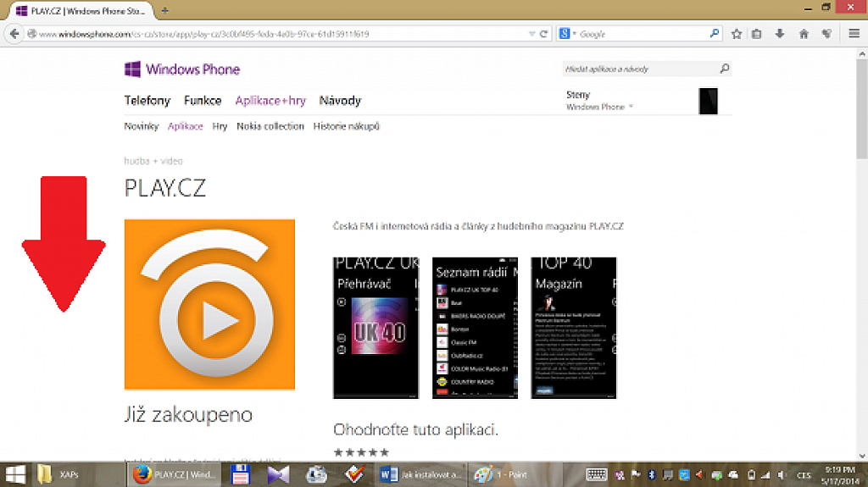Screen dimensions: 868x487
Task: Open the Hry submenu item
Action: tap(220, 126)
